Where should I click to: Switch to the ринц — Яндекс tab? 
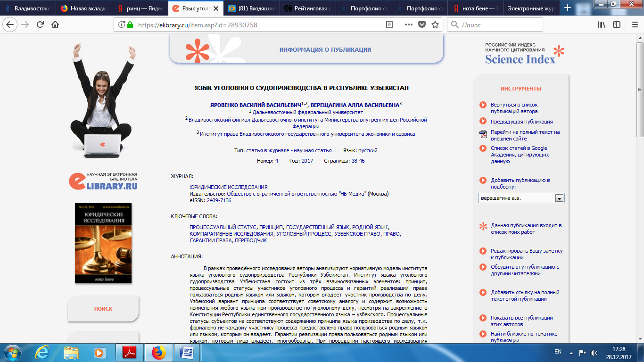pyautogui.click(x=140, y=8)
